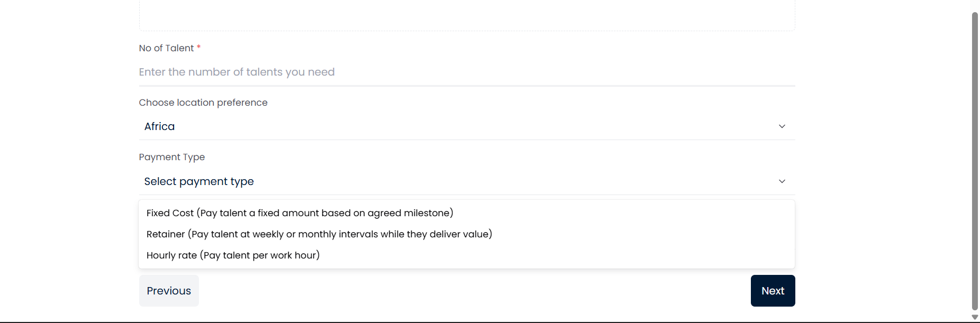Collapse the Payment Type dropdown chevron
The height and width of the screenshot is (323, 980).
pyautogui.click(x=783, y=181)
